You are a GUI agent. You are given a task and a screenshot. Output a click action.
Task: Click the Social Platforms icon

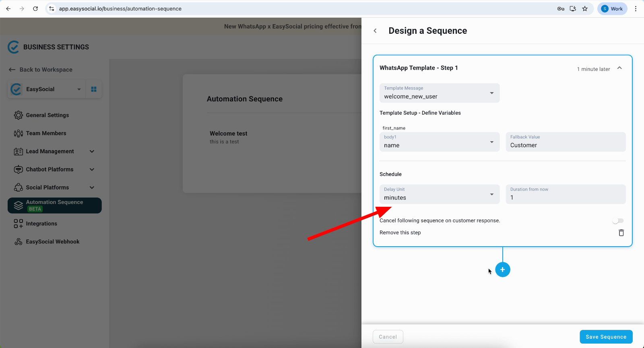pyautogui.click(x=19, y=187)
